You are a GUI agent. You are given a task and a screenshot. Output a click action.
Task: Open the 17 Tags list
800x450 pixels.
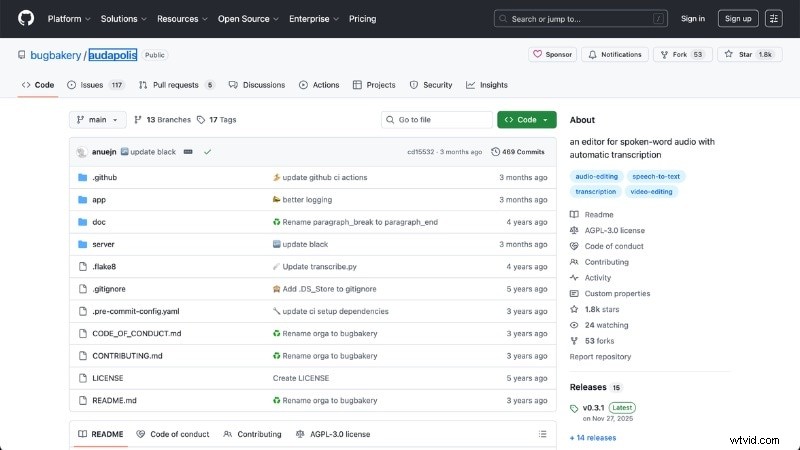click(x=217, y=120)
